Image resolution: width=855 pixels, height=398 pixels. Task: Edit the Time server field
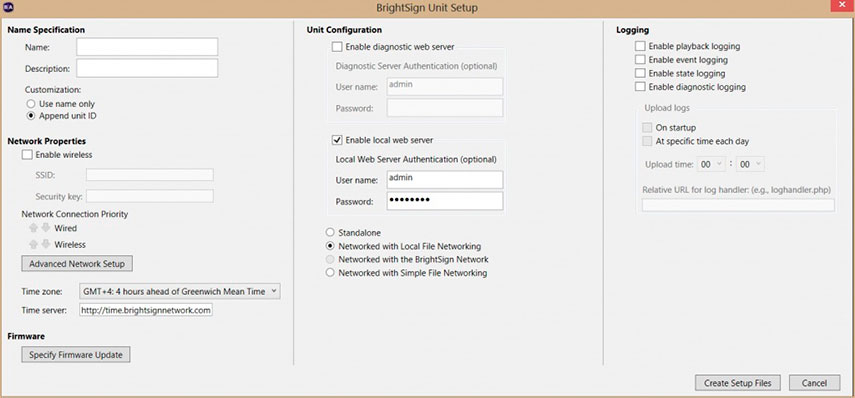pyautogui.click(x=146, y=310)
